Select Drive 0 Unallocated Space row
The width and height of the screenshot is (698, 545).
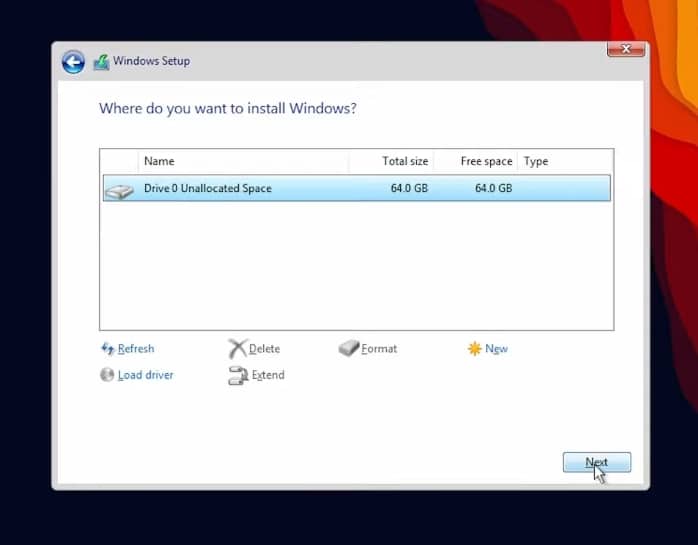tap(357, 188)
